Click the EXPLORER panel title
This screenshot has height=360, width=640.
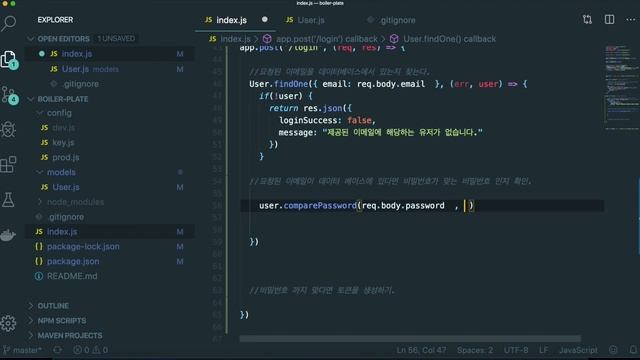pos(55,20)
